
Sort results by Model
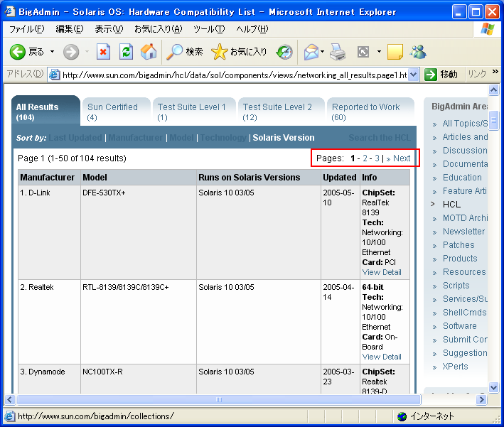tap(181, 138)
